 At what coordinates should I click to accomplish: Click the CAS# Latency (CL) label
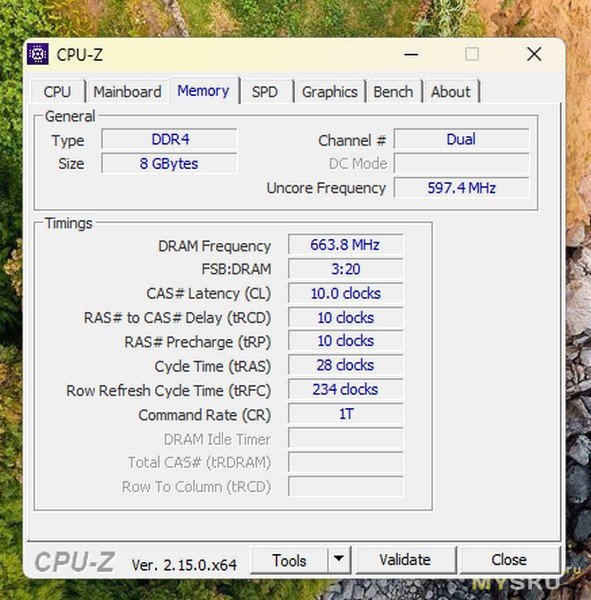209,294
